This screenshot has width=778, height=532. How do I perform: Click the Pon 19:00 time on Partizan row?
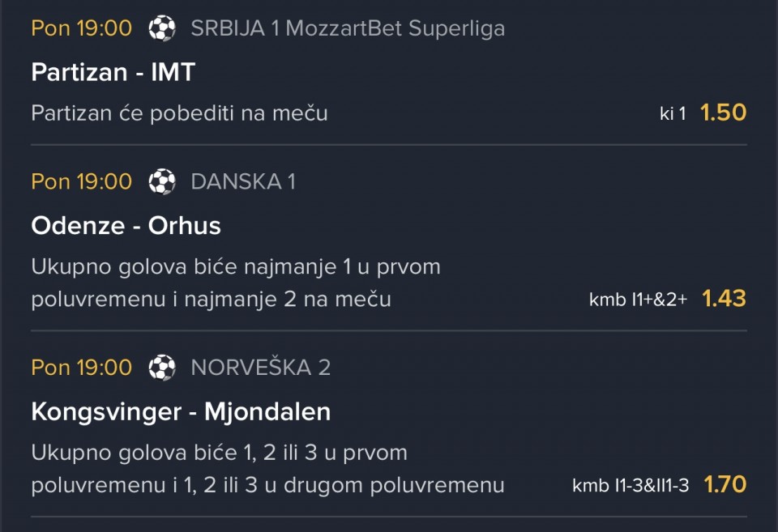[81, 28]
